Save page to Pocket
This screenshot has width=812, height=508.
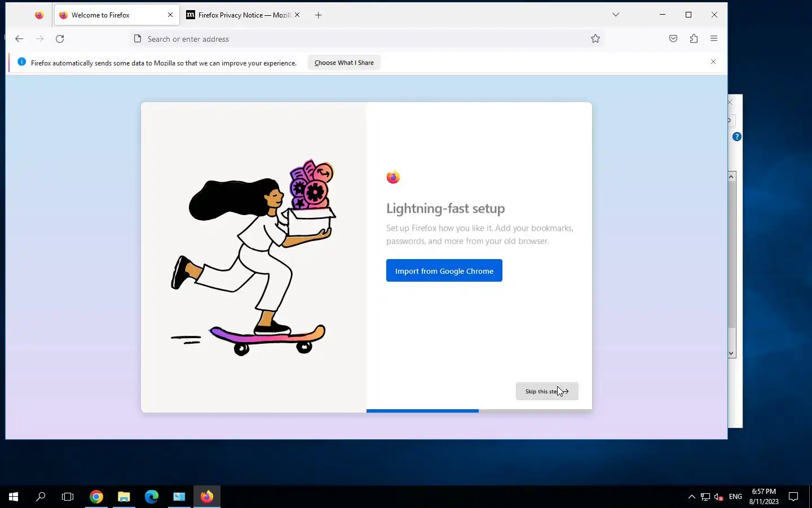coord(673,39)
